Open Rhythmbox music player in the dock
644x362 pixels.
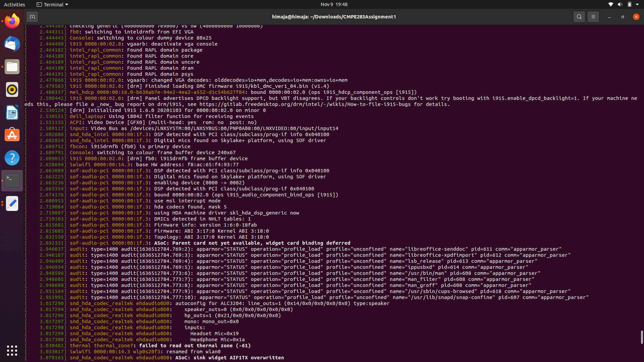click(x=12, y=89)
